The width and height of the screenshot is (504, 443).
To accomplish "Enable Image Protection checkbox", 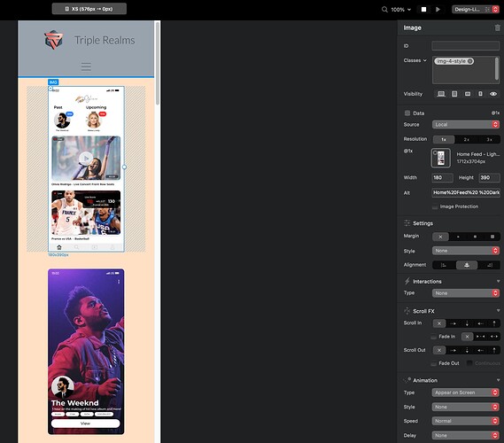I will pos(435,206).
